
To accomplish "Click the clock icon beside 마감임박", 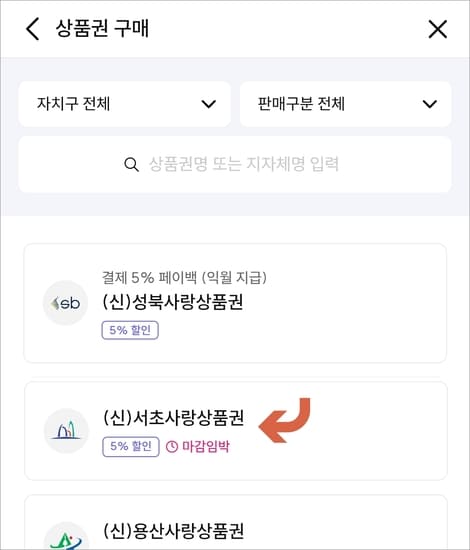I will (172, 447).
